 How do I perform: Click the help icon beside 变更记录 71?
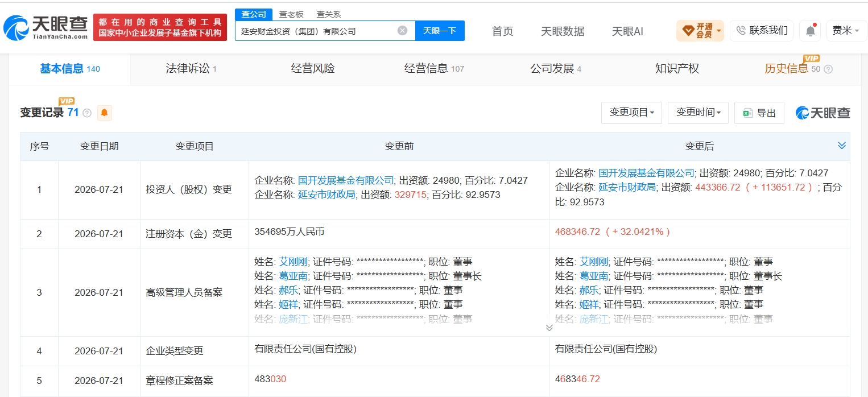point(87,113)
